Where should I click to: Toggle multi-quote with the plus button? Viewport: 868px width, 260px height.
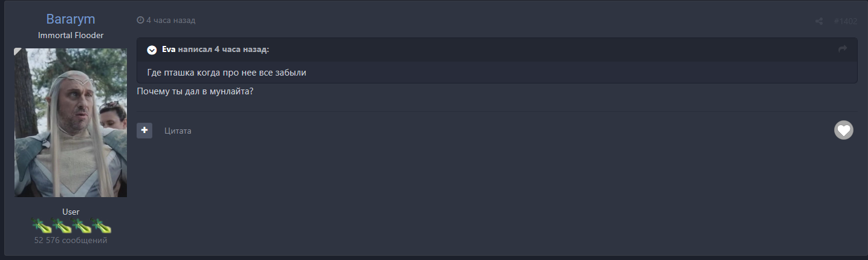pyautogui.click(x=144, y=130)
